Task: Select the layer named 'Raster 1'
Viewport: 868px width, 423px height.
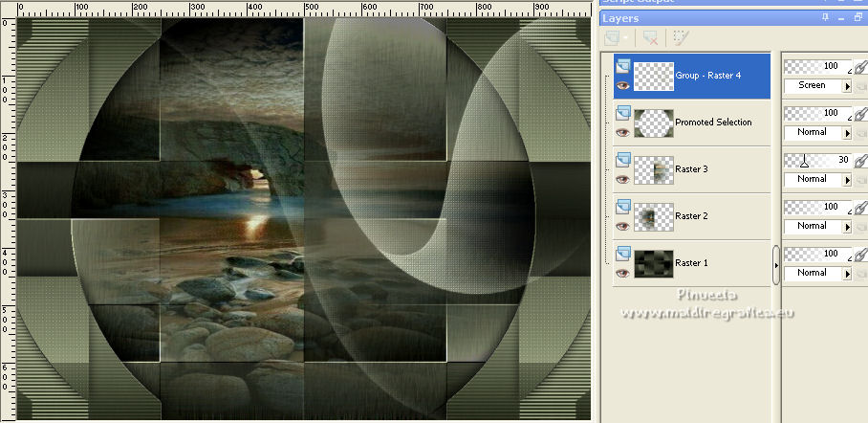Action: tap(691, 263)
